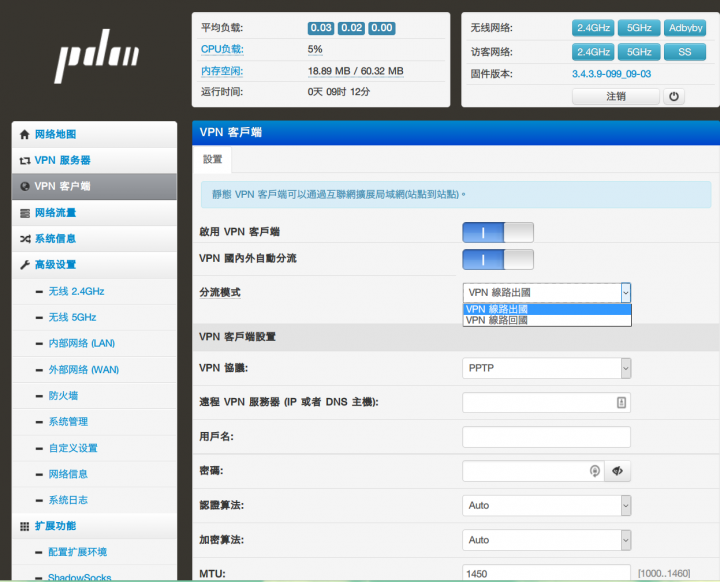Open 系统信息 in sidebar
Screen dimensions: 720x582
[x=94, y=239]
